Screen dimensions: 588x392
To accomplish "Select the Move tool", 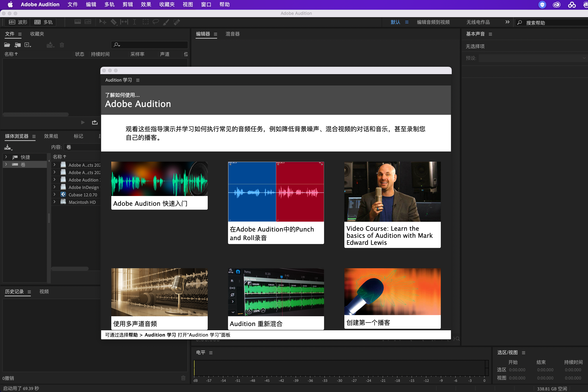I will [x=102, y=22].
